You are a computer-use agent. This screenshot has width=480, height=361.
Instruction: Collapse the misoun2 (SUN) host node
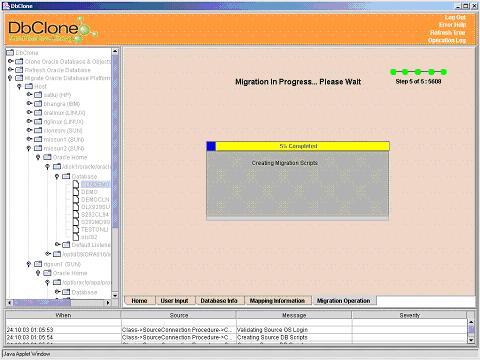click(29, 148)
